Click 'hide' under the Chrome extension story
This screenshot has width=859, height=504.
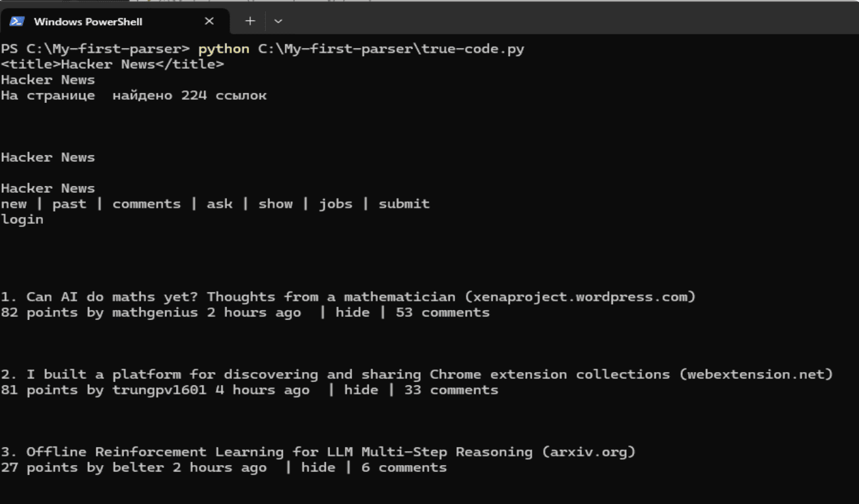(x=361, y=390)
